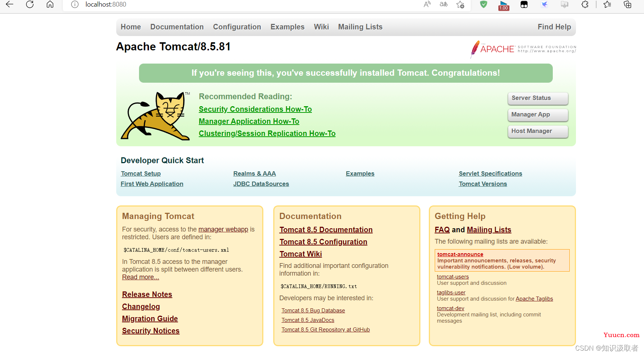
Task: Open the First Web Application link
Action: pos(152,184)
